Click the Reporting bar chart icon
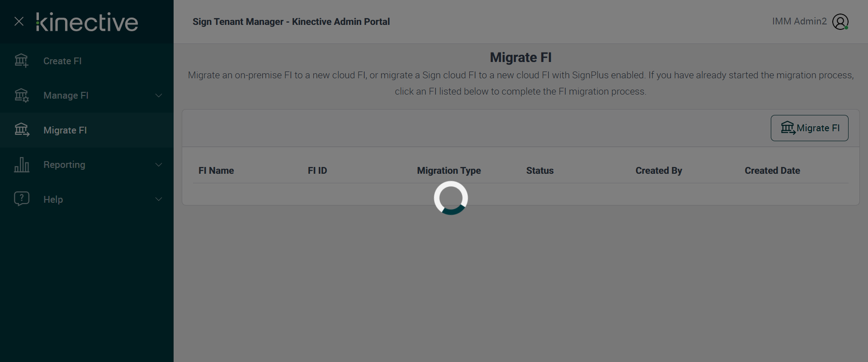868x362 pixels. [x=21, y=165]
